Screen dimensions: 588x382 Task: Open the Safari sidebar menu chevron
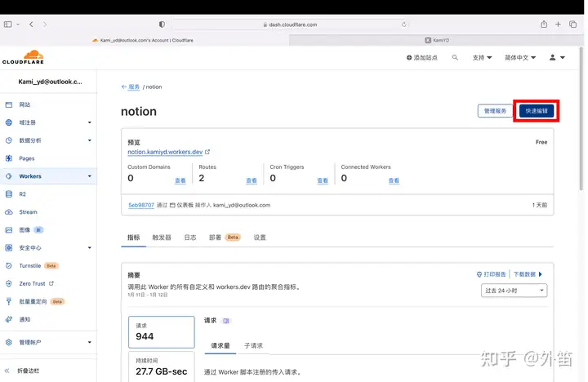(x=18, y=24)
